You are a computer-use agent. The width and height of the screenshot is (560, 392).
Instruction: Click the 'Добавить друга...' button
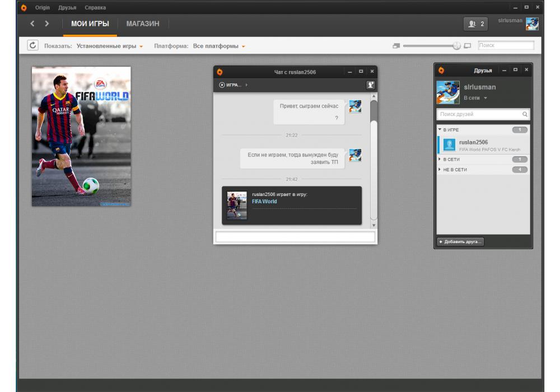(x=460, y=242)
